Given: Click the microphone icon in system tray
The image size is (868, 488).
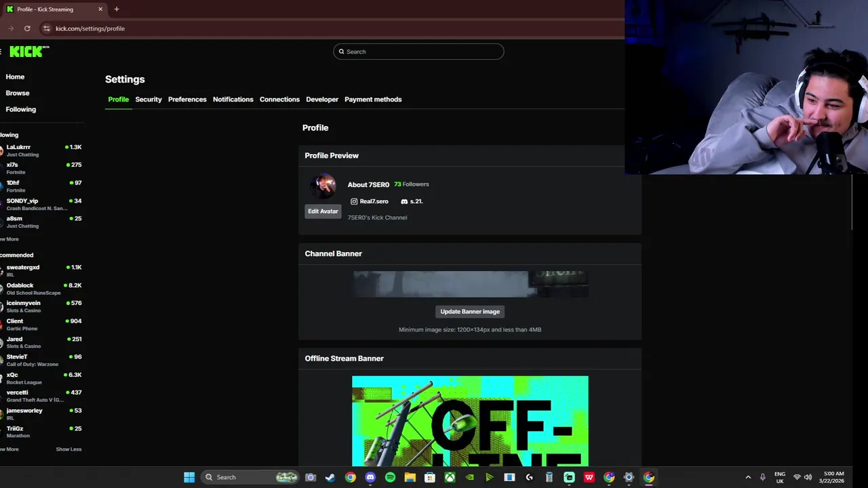Looking at the screenshot, I should pyautogui.click(x=763, y=477).
